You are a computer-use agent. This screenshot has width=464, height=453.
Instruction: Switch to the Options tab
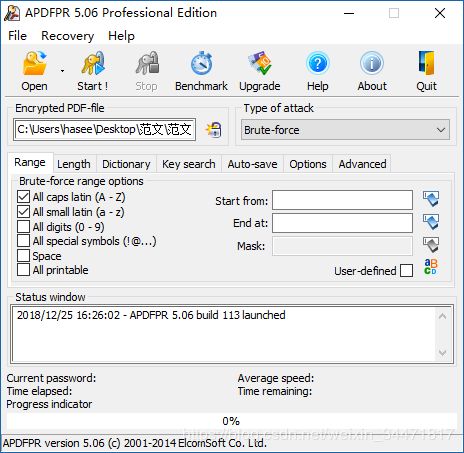pos(308,164)
